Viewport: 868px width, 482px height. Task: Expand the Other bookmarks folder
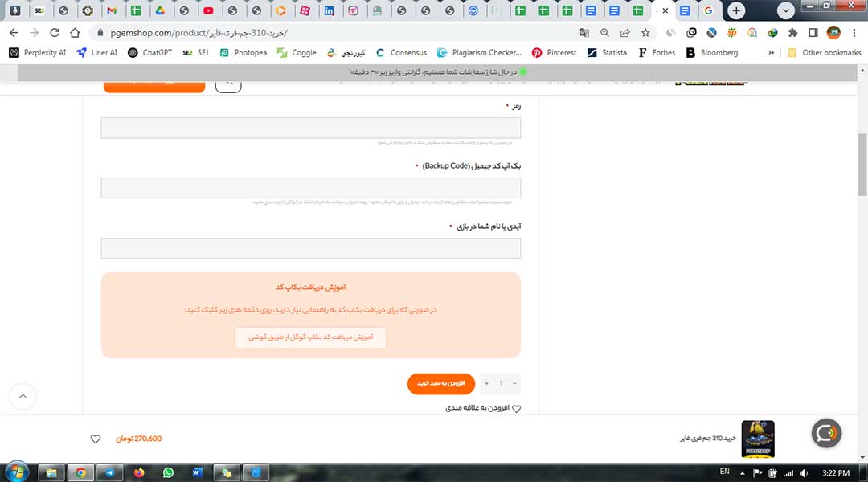pos(825,52)
